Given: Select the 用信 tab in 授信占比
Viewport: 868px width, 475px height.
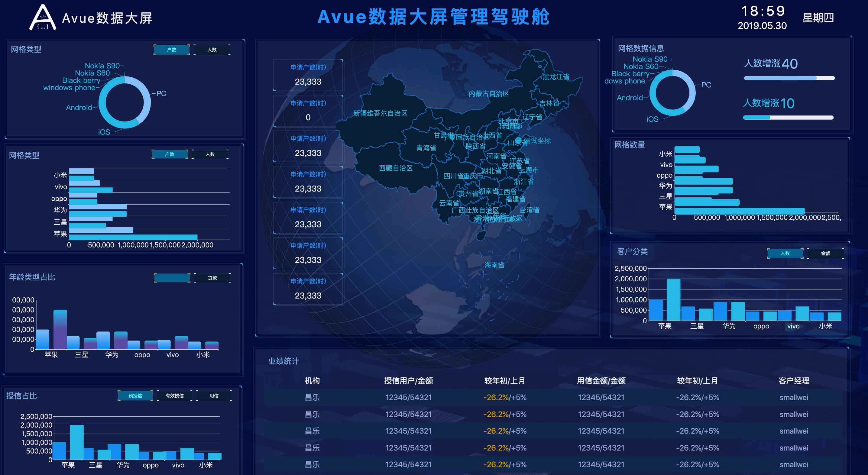Looking at the screenshot, I should 214,396.
